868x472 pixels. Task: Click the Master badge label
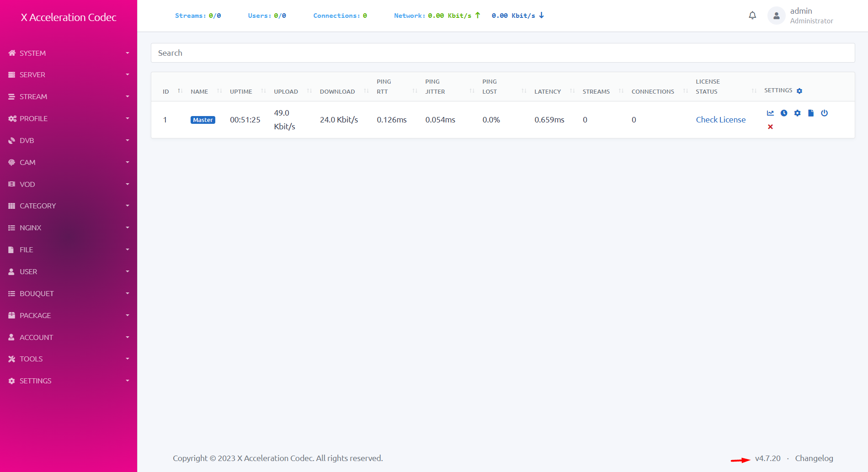(203, 120)
